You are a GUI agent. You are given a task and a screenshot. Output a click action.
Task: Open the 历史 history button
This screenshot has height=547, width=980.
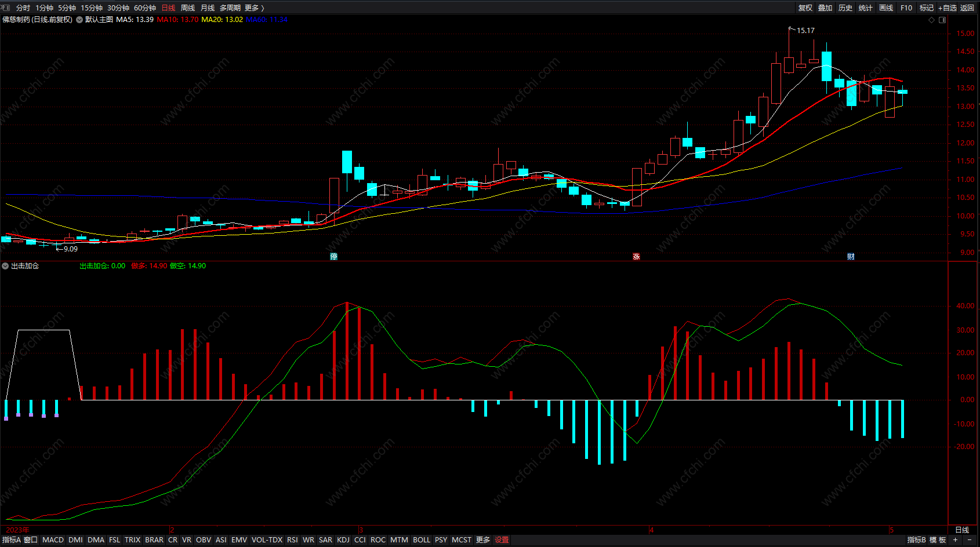click(x=845, y=8)
